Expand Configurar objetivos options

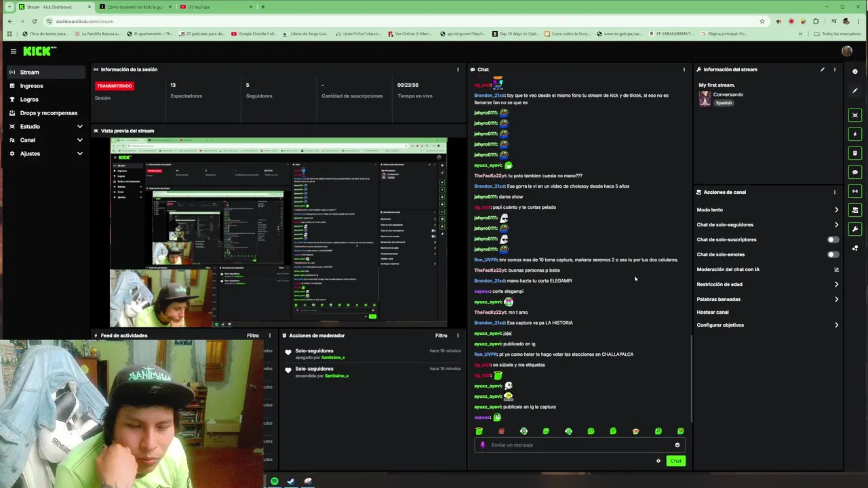[x=836, y=325]
